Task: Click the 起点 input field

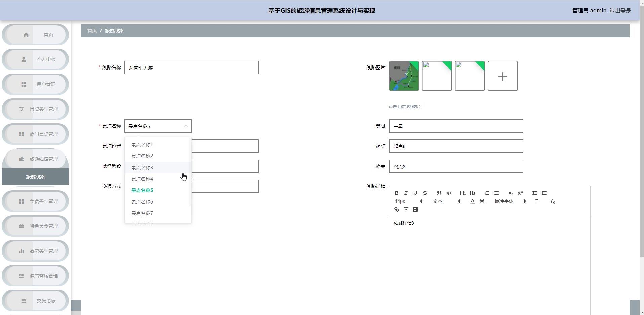Action: pos(456,146)
